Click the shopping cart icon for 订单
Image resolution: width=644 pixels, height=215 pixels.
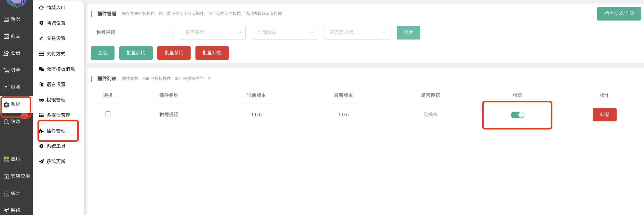click(x=6, y=70)
